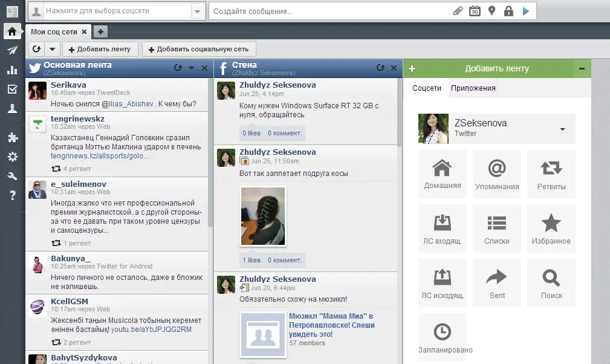The height and width of the screenshot is (364, 610).
Task: Add a new tab with plus button
Action: pos(100,32)
